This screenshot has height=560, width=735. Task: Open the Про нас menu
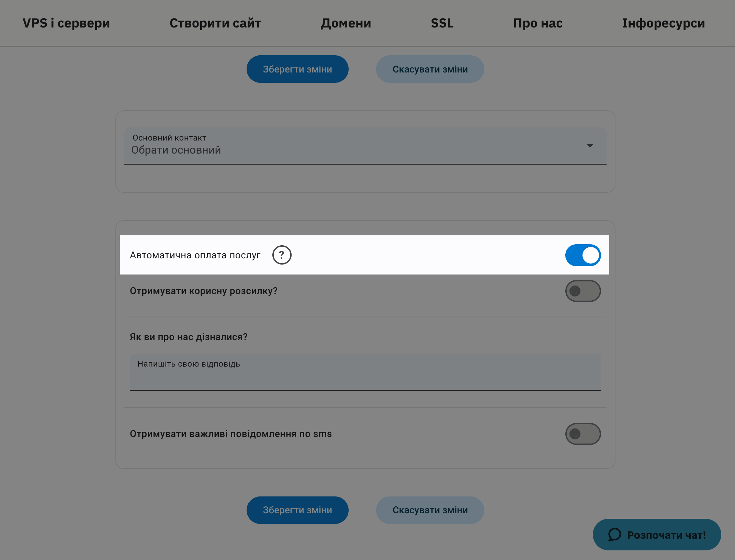[x=538, y=23]
